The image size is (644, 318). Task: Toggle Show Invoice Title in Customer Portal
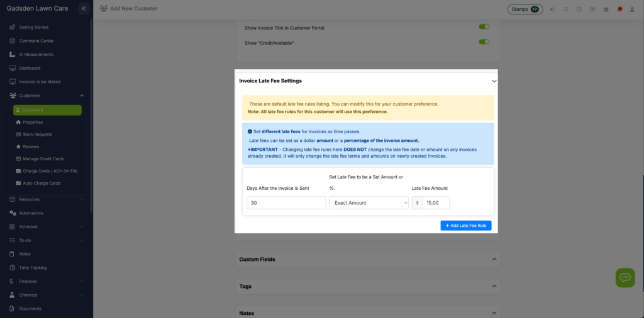484,28
